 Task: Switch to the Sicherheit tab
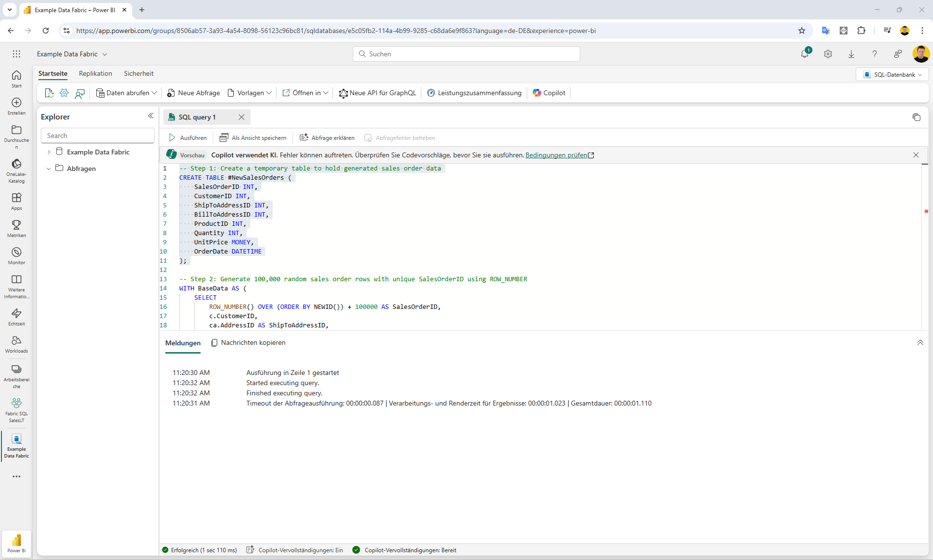(138, 73)
